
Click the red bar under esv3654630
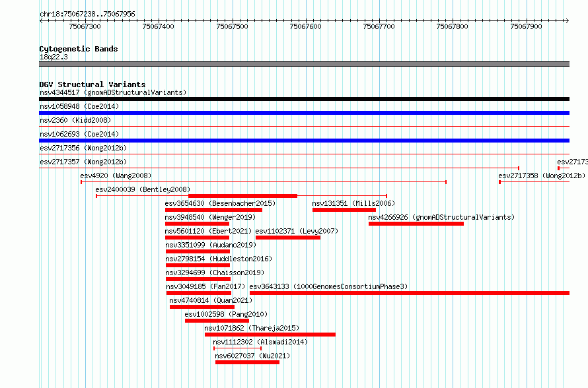[x=213, y=210]
